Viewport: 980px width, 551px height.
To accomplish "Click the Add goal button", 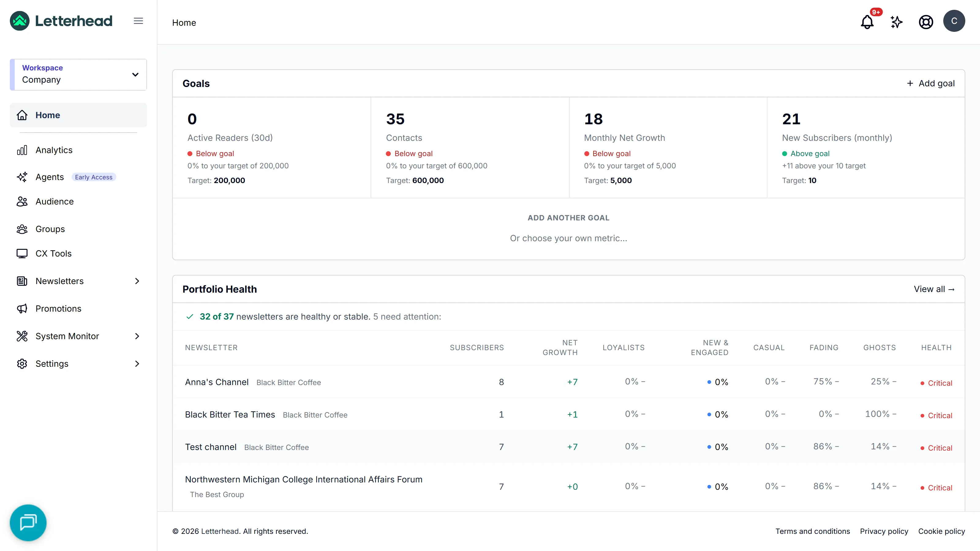I will (x=931, y=83).
